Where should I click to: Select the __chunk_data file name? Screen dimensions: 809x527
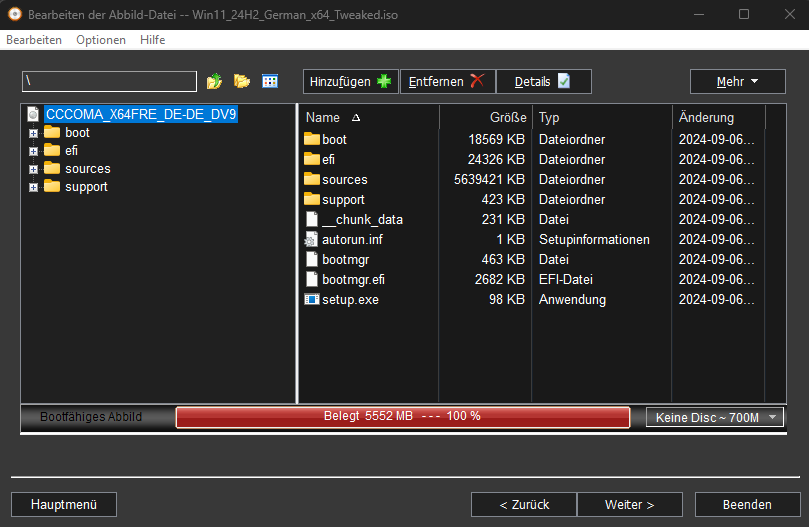(x=362, y=219)
